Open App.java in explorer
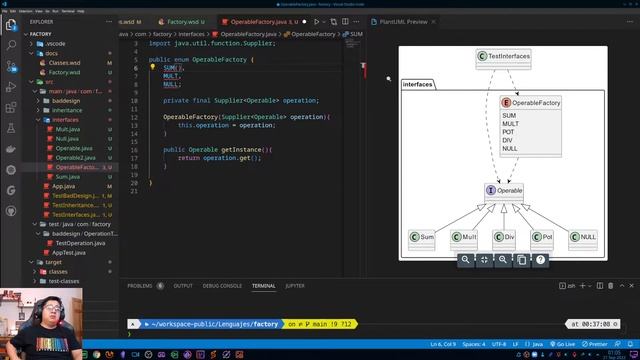Viewport: 640px width, 360px height. [63, 186]
